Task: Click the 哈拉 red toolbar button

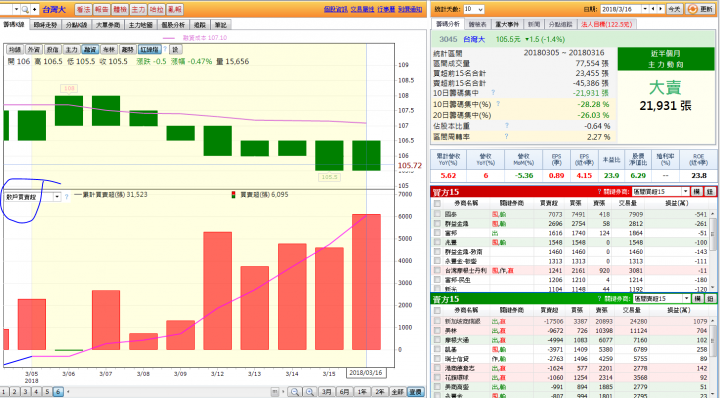Action: coord(157,9)
